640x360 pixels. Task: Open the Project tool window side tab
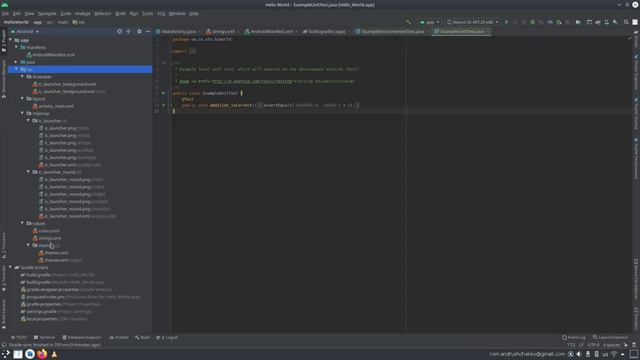coord(4,41)
